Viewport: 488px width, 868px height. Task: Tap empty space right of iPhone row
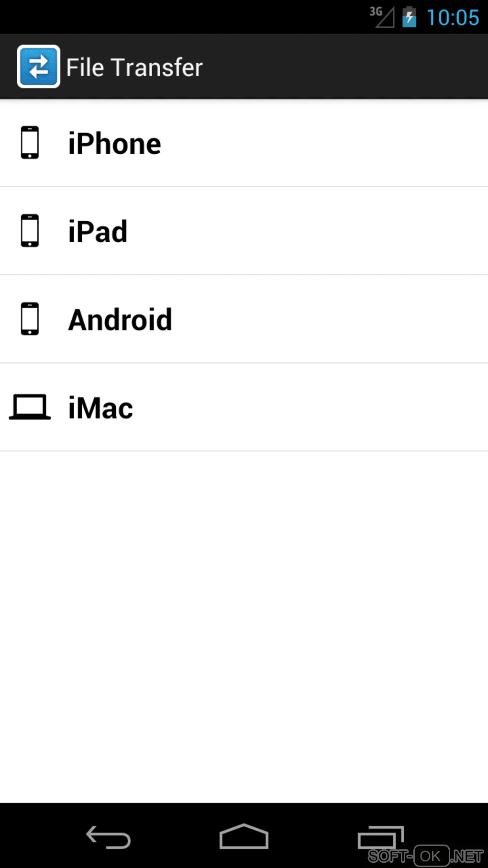point(324,144)
